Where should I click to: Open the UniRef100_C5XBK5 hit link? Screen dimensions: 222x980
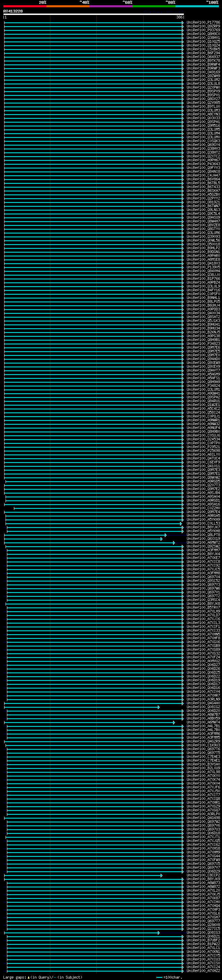coord(203,49)
